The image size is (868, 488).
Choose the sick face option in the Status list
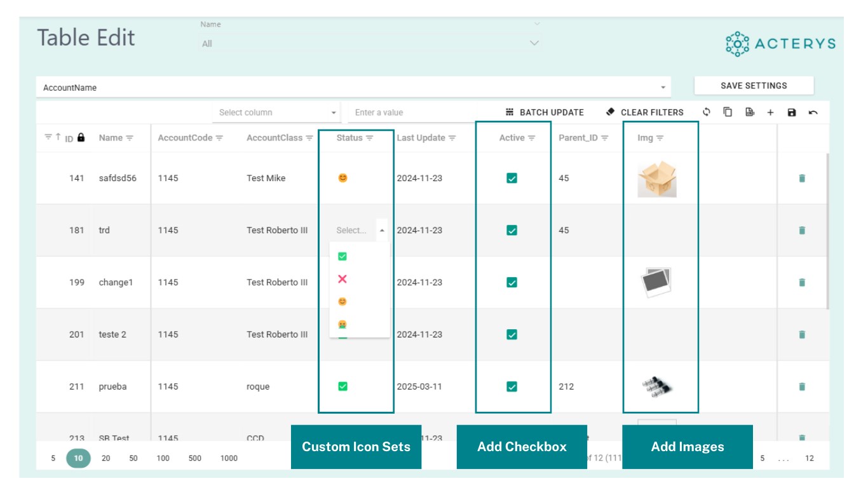[x=342, y=325]
